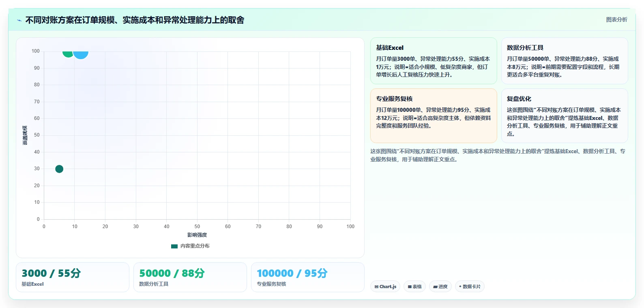Click the 100000 / 95分 stat value
This screenshot has width=644, height=308.
pos(292,273)
